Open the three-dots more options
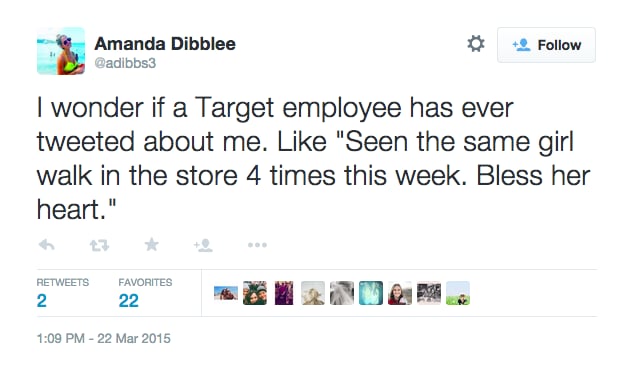The width and height of the screenshot is (632, 378). pos(257,245)
